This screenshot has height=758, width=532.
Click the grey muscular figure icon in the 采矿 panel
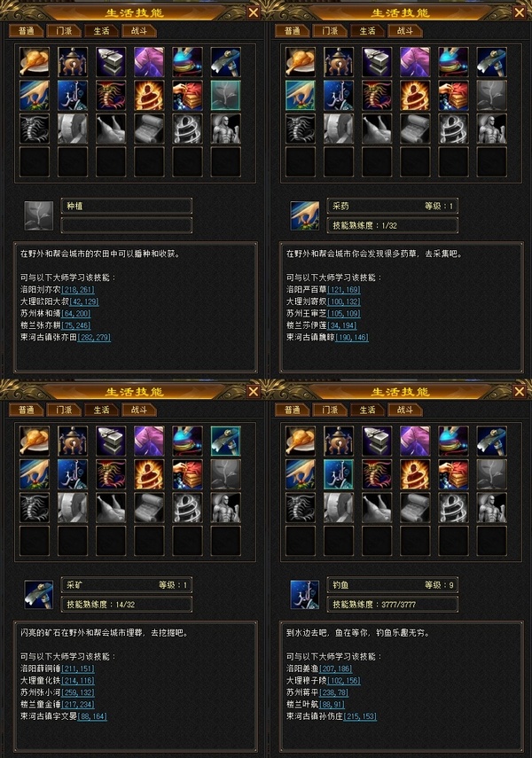[226, 508]
